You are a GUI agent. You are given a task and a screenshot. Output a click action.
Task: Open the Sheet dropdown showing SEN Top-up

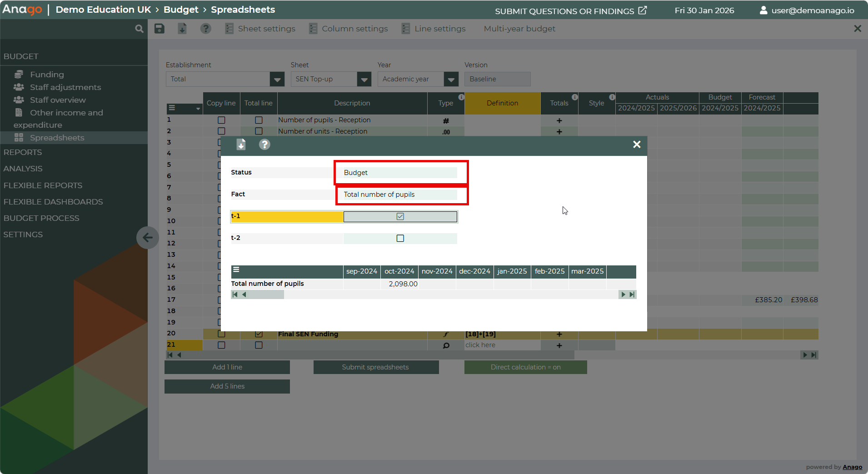364,80
